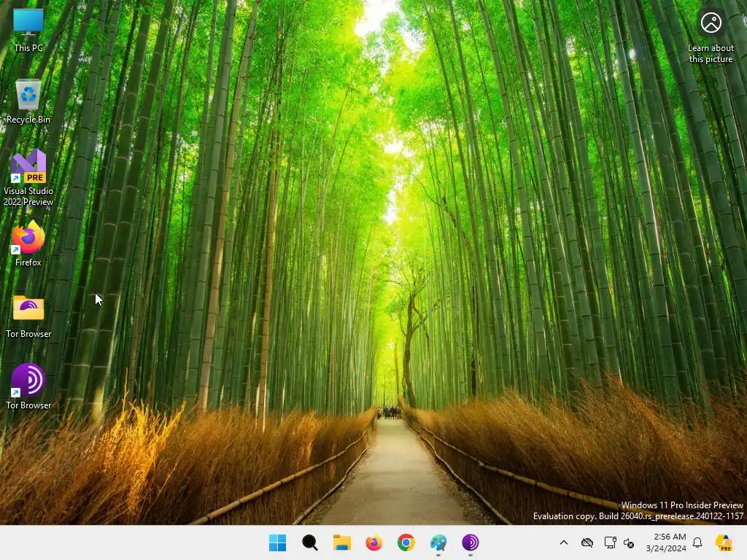747x560 pixels.
Task: Open muted volume tray icon
Action: (x=628, y=542)
